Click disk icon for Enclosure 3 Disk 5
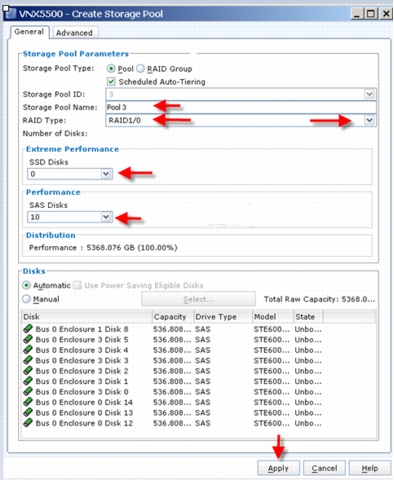 click(x=28, y=339)
